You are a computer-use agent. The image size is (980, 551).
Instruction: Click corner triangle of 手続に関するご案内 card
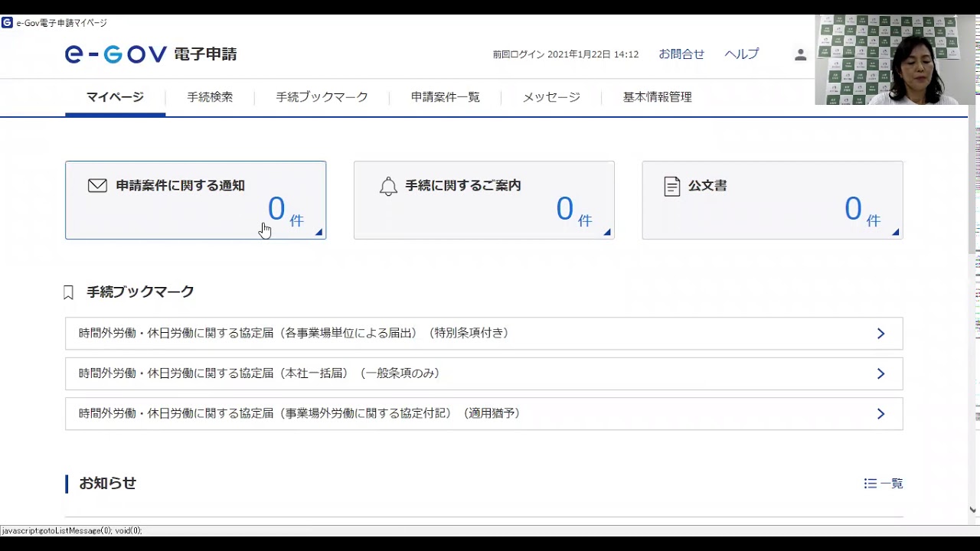(x=607, y=233)
